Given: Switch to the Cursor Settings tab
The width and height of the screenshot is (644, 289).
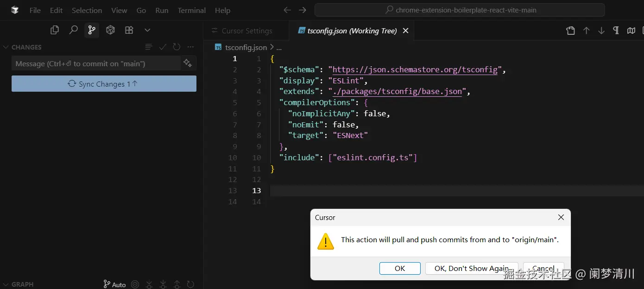Looking at the screenshot, I should (246, 31).
